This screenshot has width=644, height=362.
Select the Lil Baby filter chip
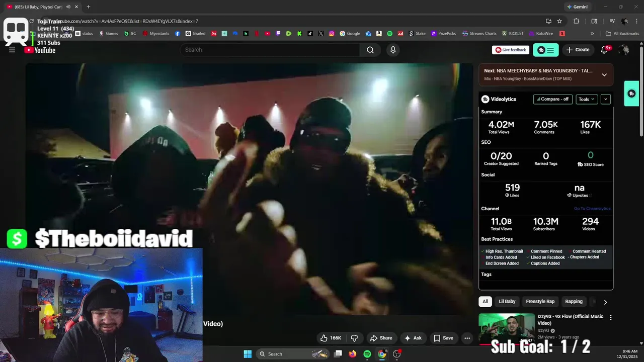[507, 302]
